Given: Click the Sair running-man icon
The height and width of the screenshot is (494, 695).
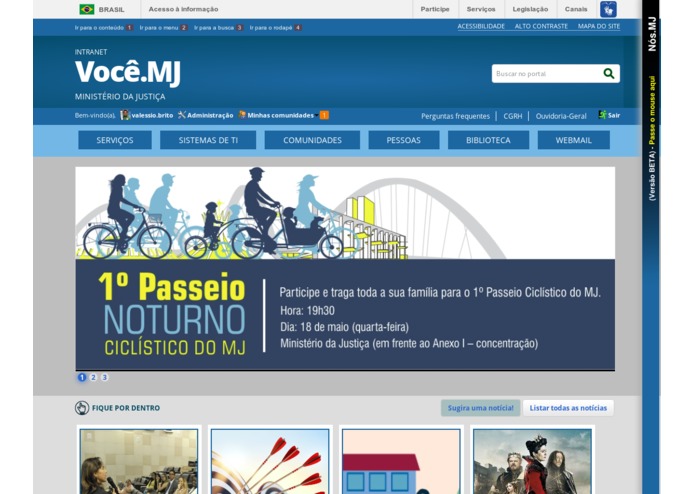Looking at the screenshot, I should click(x=602, y=115).
